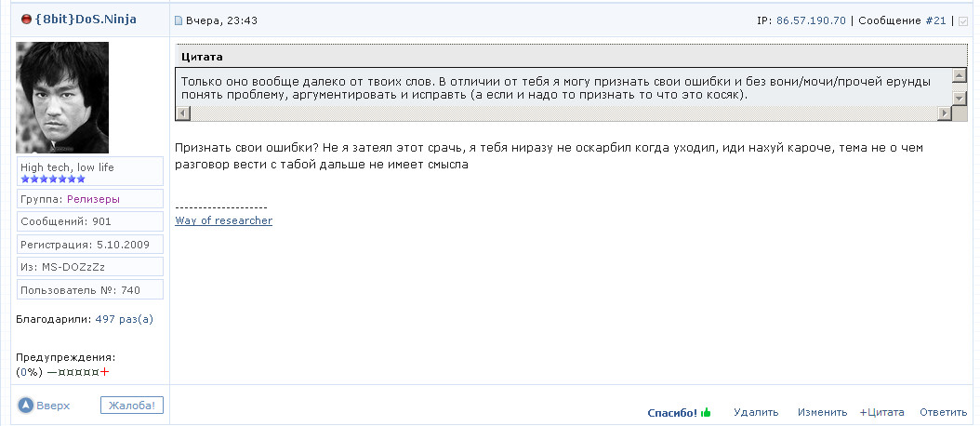This screenshot has width=980, height=426.
Task: Click the Ответить reply link
Action: click(943, 412)
